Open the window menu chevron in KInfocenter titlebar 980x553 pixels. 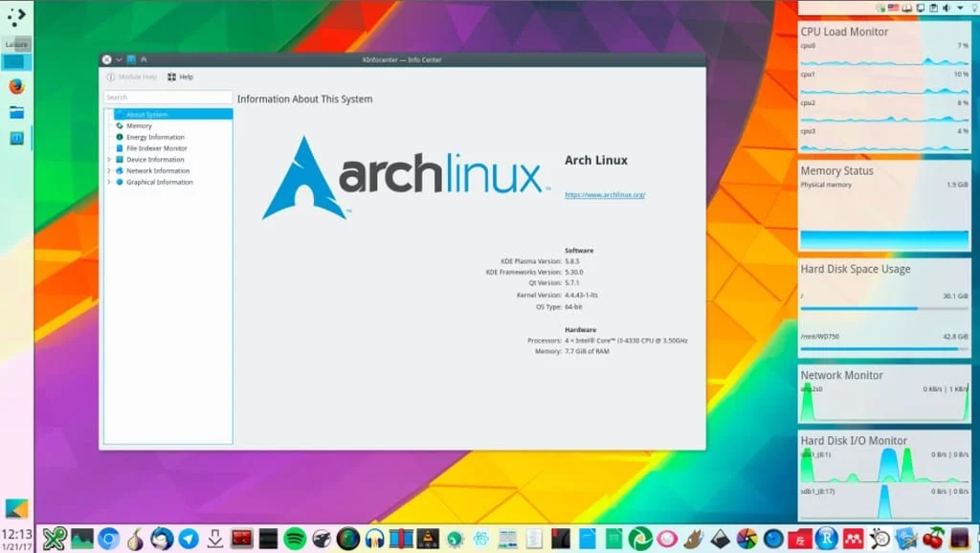(119, 59)
